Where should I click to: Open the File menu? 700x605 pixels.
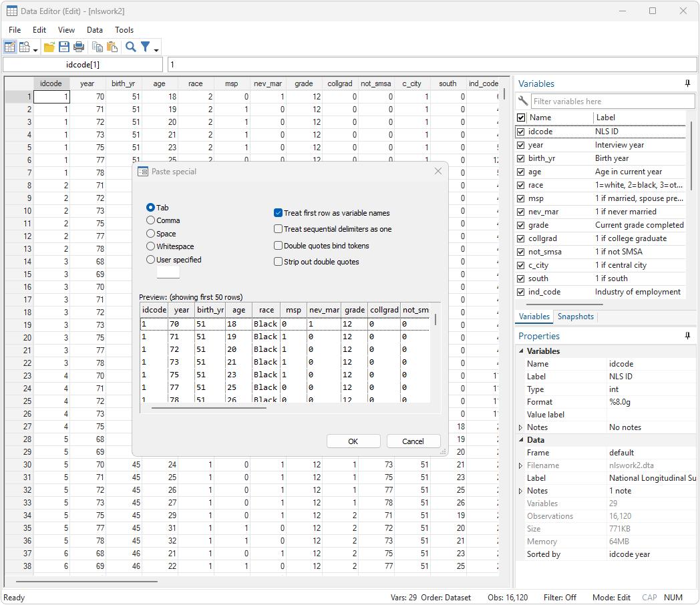pyautogui.click(x=15, y=30)
